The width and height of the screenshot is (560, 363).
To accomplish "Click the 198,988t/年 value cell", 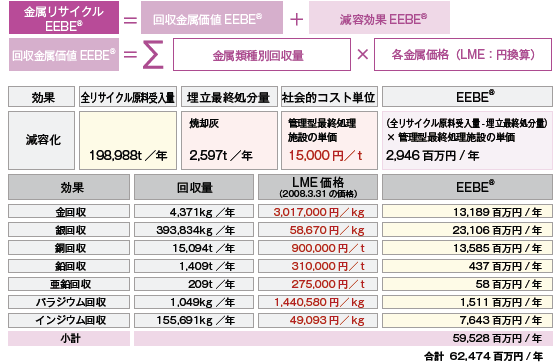I will (x=128, y=140).
